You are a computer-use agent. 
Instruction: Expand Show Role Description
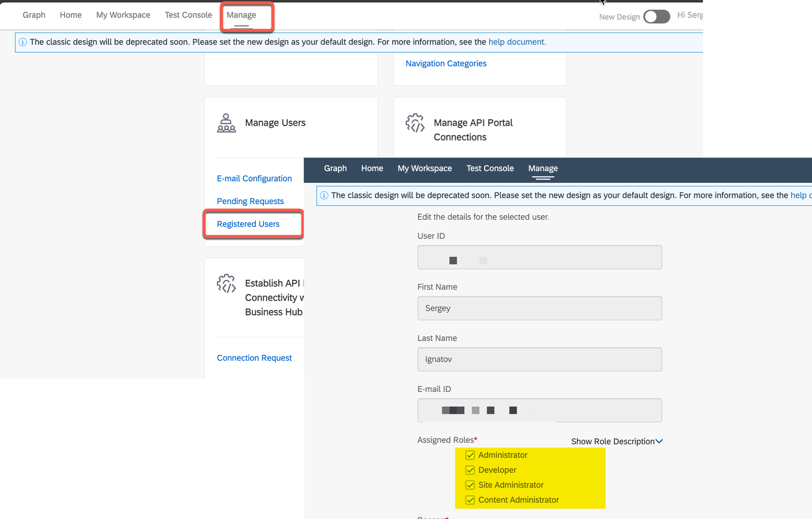(x=616, y=441)
